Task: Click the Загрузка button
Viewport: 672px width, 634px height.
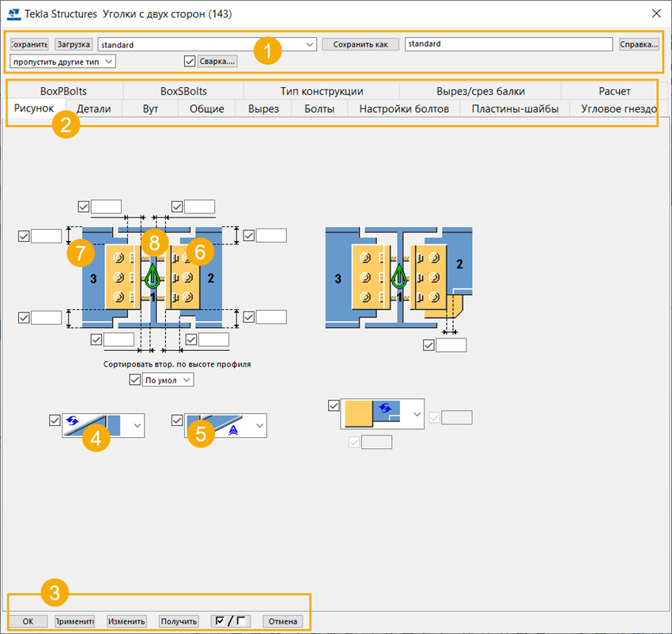Action: 74,44
